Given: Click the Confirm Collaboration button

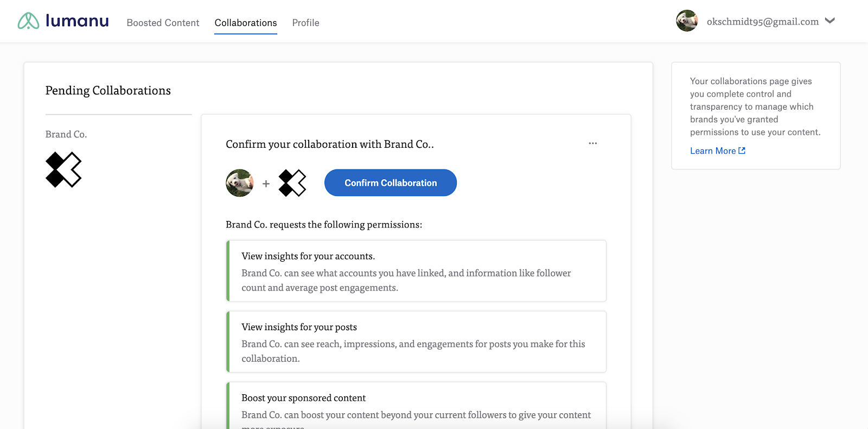Looking at the screenshot, I should (x=391, y=183).
